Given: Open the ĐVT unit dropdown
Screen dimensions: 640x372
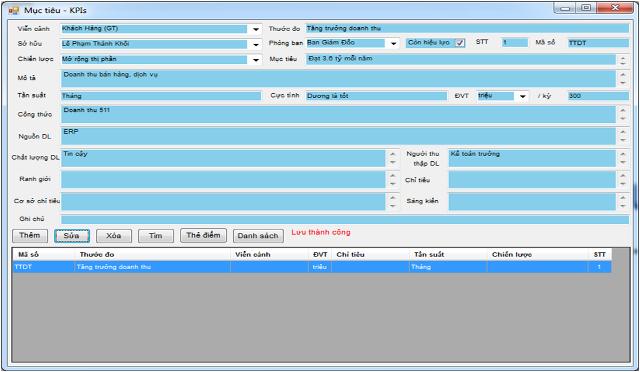Looking at the screenshot, I should click(x=522, y=96).
